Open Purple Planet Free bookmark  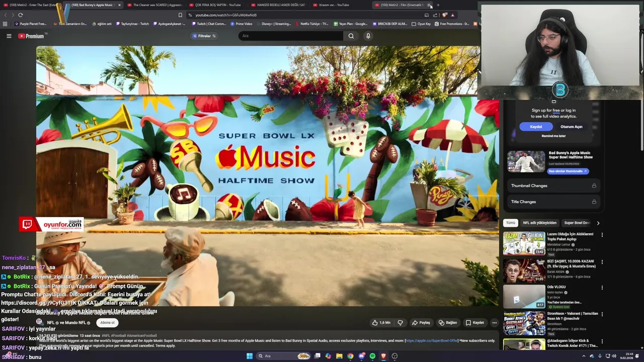30,24
